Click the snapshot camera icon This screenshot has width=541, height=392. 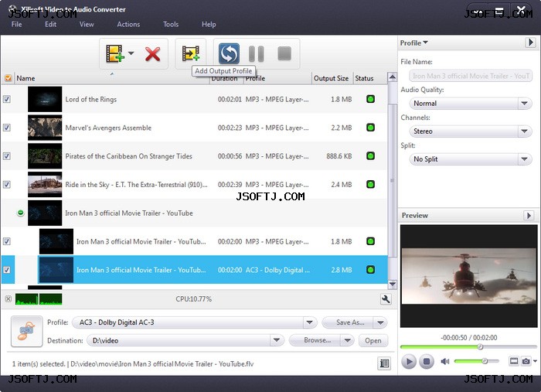[x=526, y=361]
